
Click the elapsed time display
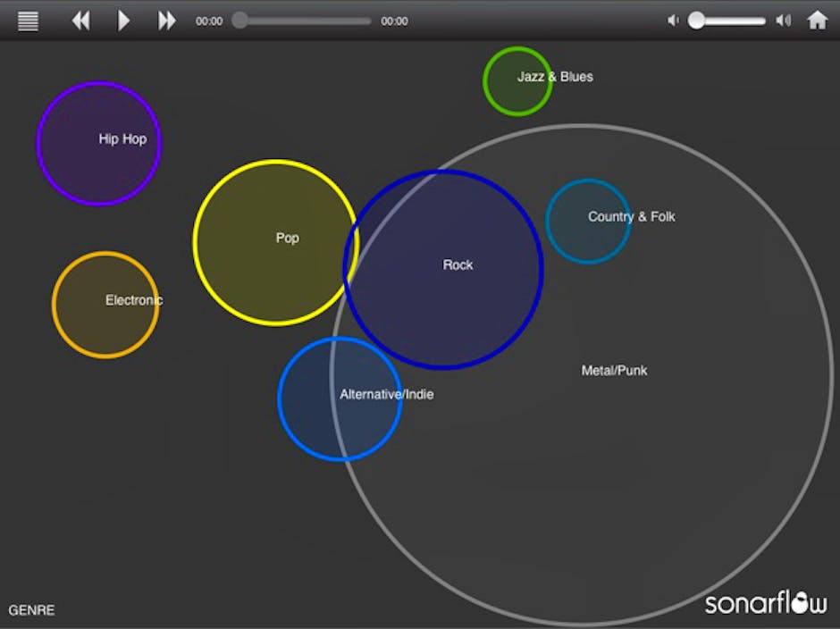pos(209,21)
